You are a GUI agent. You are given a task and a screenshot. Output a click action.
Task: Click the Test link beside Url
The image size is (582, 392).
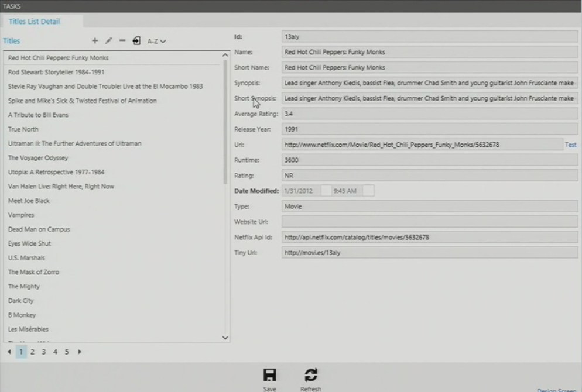[570, 145]
